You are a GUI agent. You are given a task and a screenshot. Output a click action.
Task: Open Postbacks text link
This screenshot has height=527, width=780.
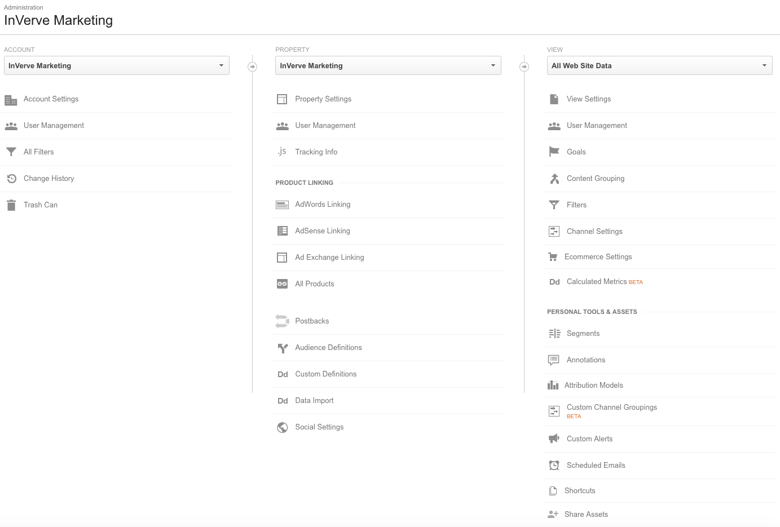tap(312, 321)
